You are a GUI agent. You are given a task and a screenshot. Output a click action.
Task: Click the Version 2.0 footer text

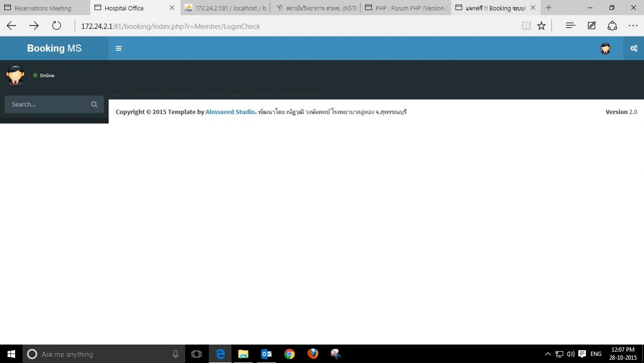[x=621, y=112]
